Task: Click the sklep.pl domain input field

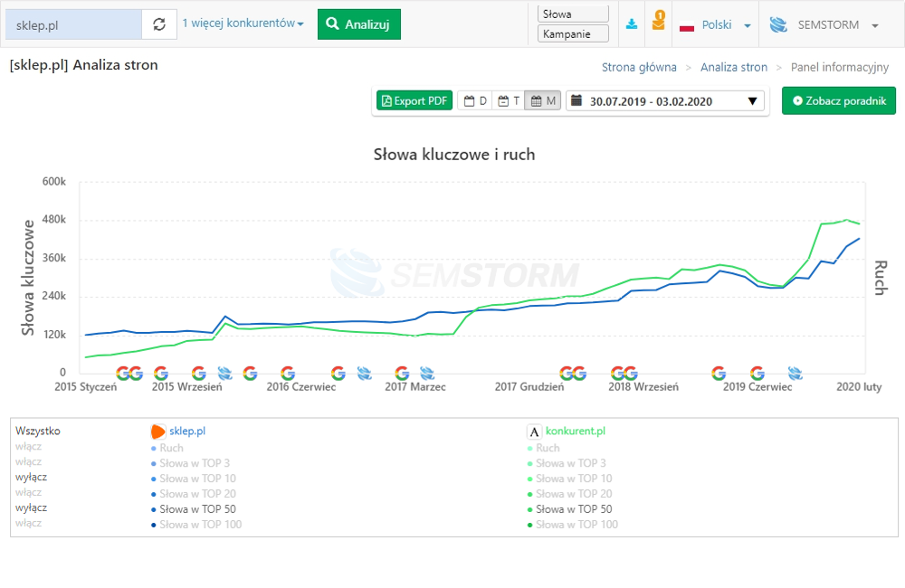Action: [x=73, y=24]
